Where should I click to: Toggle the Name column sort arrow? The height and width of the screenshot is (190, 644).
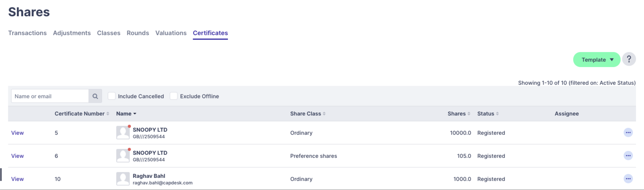click(x=135, y=114)
